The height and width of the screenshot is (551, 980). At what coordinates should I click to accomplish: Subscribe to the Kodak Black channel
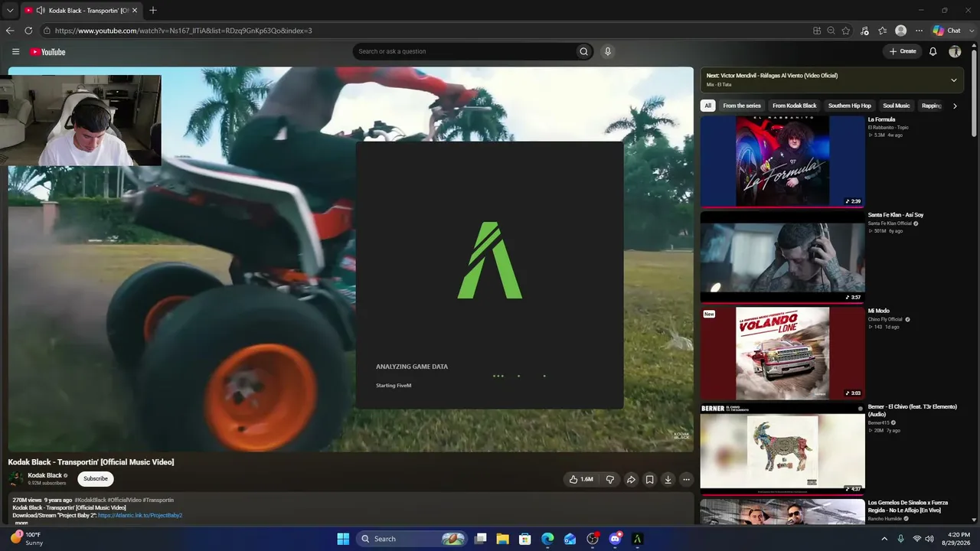[x=96, y=479]
